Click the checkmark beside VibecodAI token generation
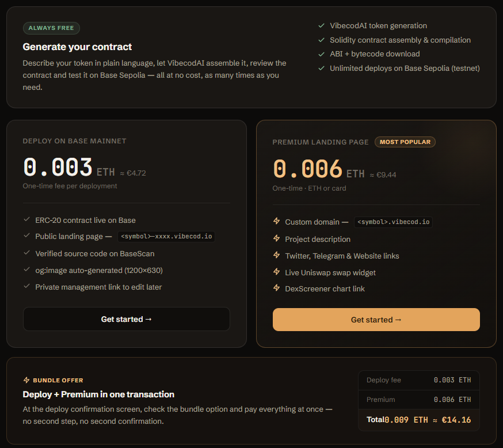The width and height of the screenshot is (503, 448). point(321,26)
